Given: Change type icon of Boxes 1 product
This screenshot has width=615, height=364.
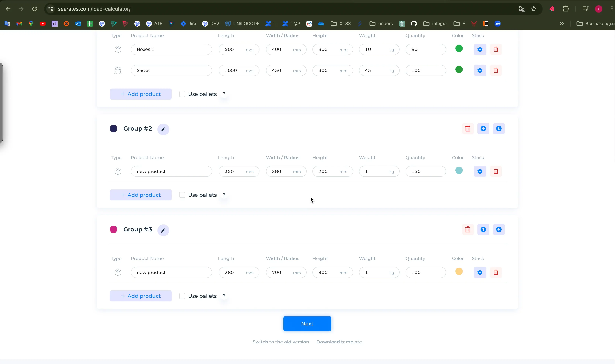Looking at the screenshot, I should [x=118, y=49].
